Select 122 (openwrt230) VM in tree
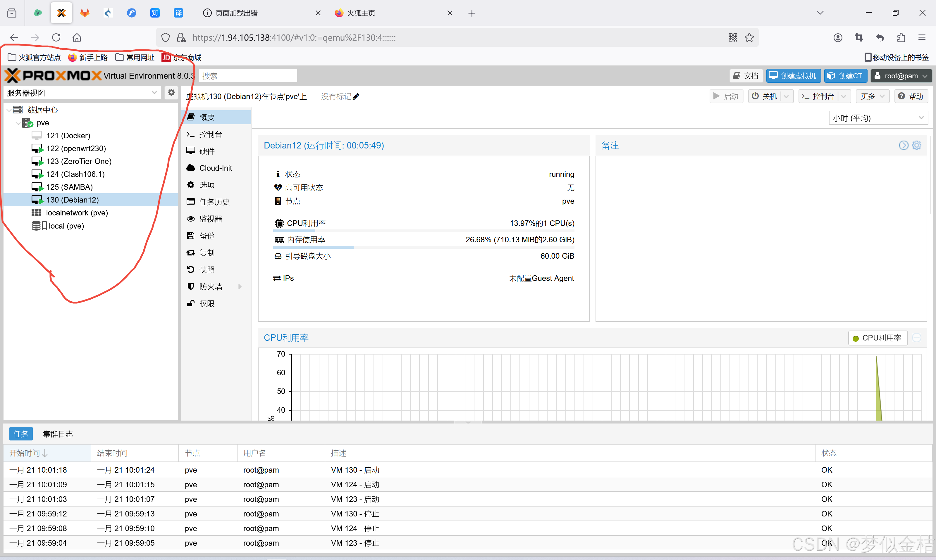Viewport: 936px width, 560px height. pos(76,148)
